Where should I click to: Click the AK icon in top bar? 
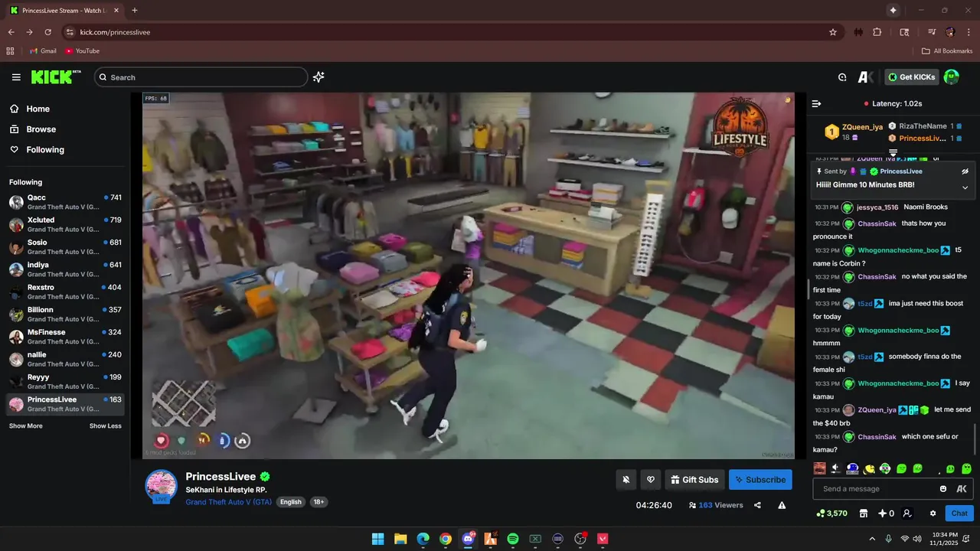(x=866, y=77)
